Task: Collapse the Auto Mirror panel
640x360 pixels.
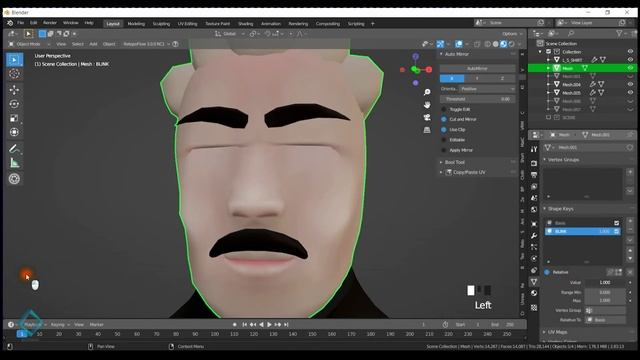Action: click(x=441, y=54)
